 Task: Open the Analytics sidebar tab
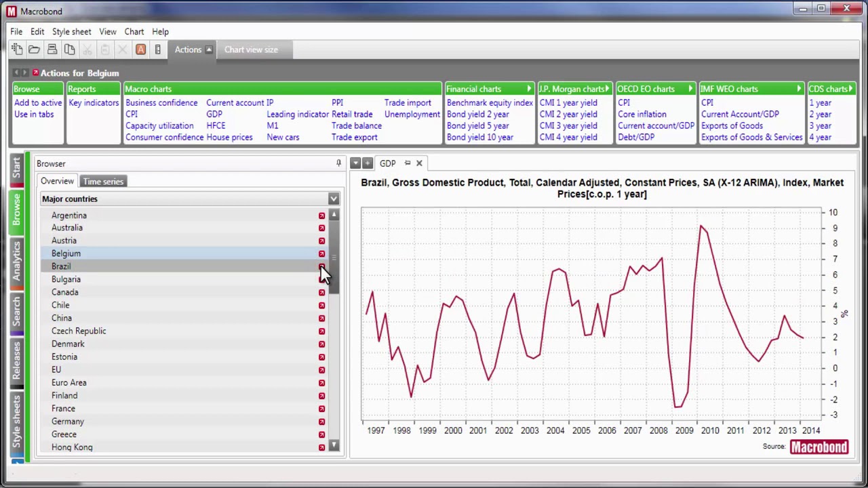[16, 262]
